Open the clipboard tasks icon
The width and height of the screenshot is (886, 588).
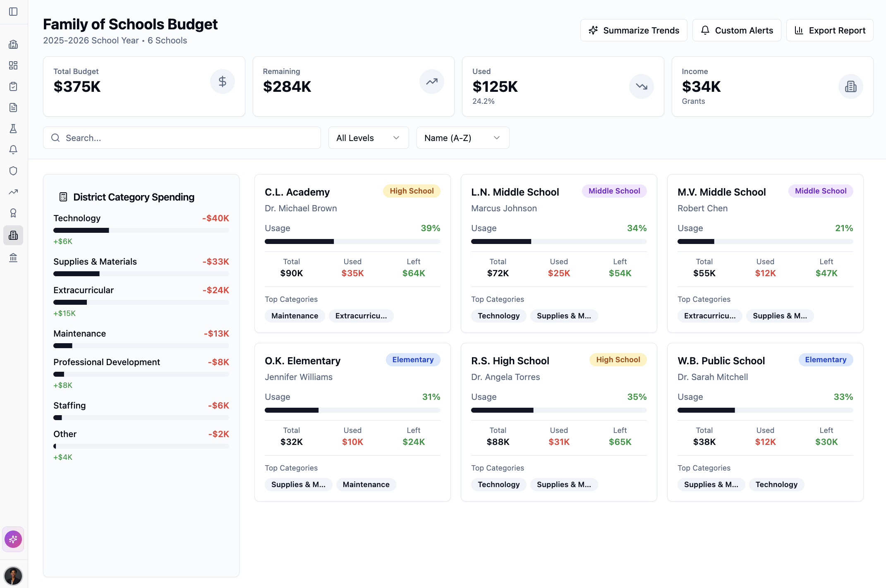point(13,86)
